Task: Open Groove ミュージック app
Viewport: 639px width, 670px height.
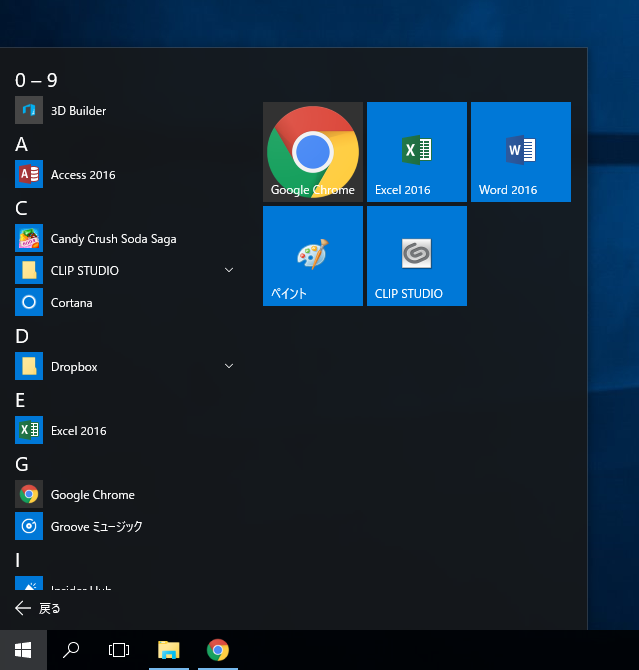Action: click(96, 527)
